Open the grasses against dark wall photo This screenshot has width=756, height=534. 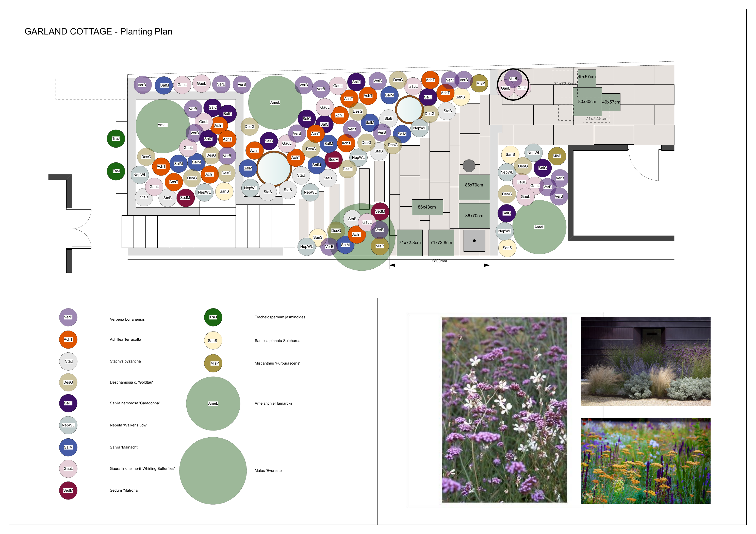pos(645,361)
